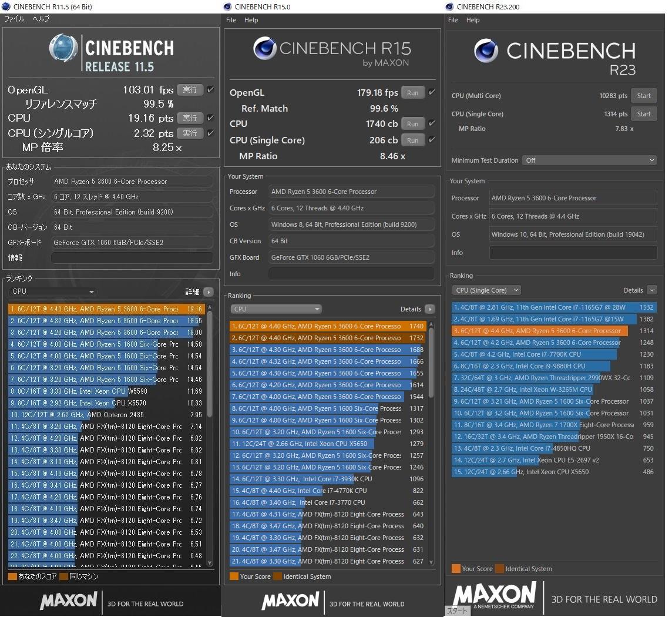Toggle the OpenGL checkbox in Cinebench R15
Viewport: 672px width, 617px height.
click(x=432, y=92)
